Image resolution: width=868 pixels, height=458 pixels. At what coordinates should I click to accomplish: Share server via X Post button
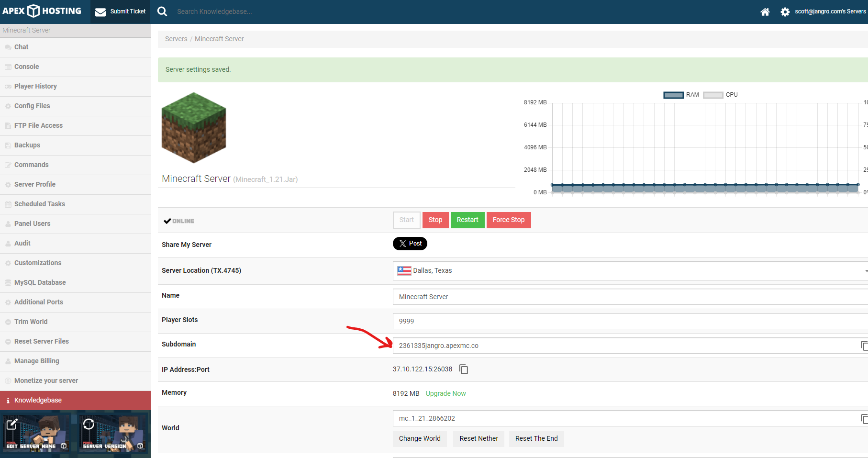pos(410,244)
